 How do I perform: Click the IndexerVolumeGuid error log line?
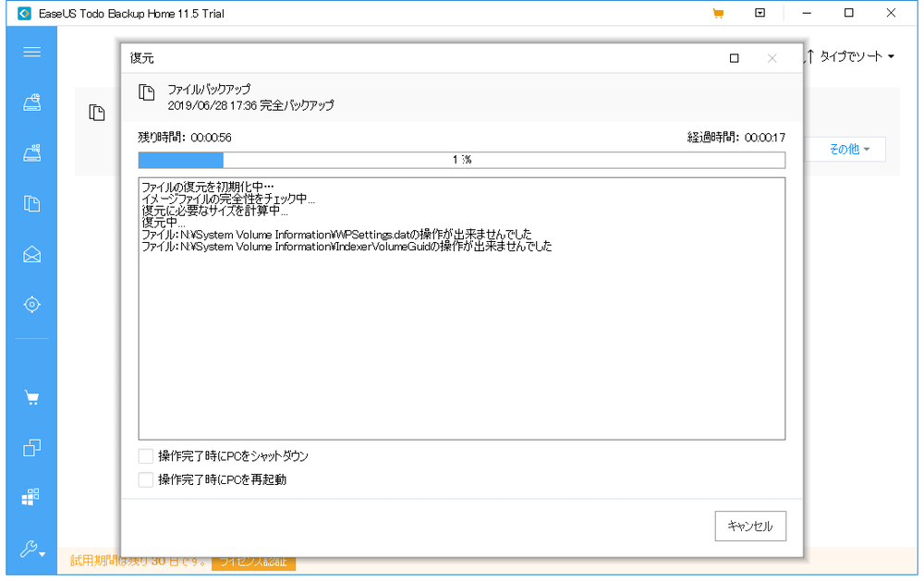(346, 247)
